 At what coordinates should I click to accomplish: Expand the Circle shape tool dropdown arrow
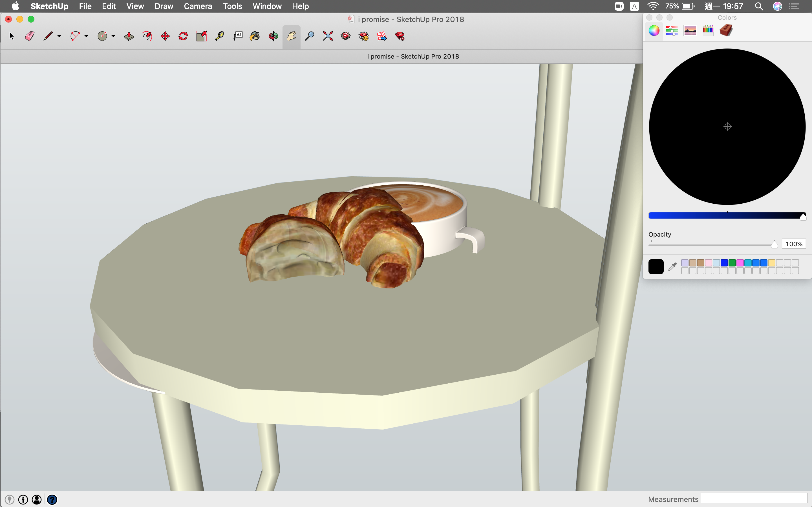113,36
